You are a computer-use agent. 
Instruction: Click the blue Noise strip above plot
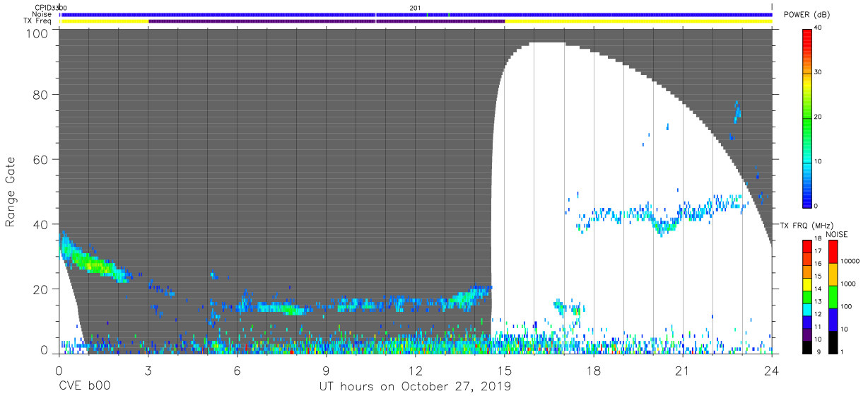tap(416, 14)
